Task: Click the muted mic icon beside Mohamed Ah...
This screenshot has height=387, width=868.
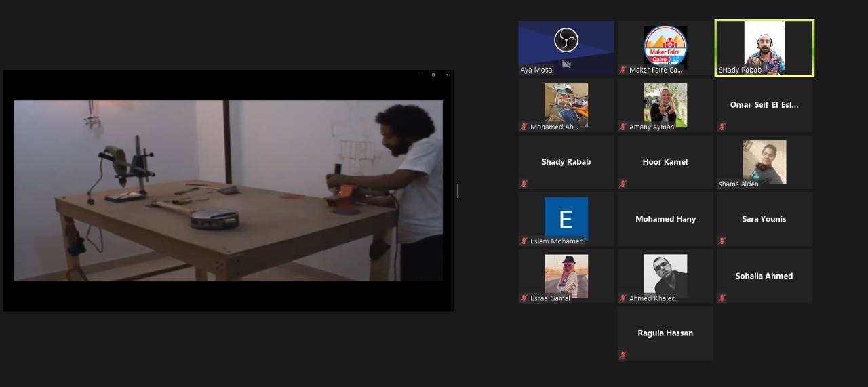Action: point(524,127)
